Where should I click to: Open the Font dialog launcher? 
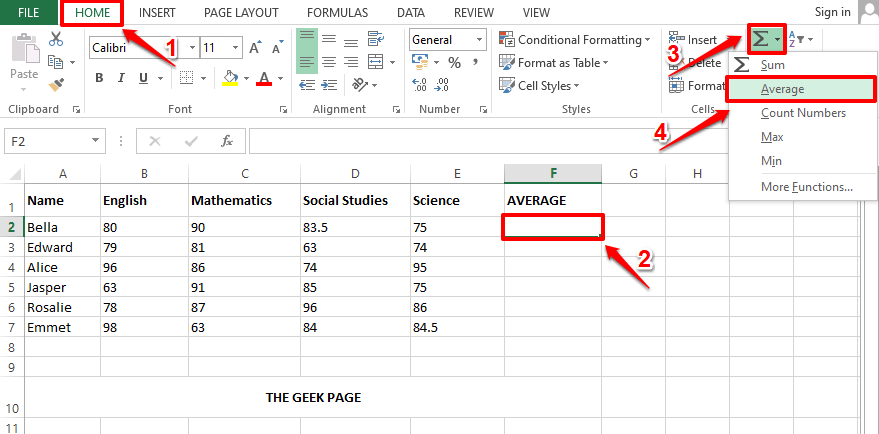[284, 110]
